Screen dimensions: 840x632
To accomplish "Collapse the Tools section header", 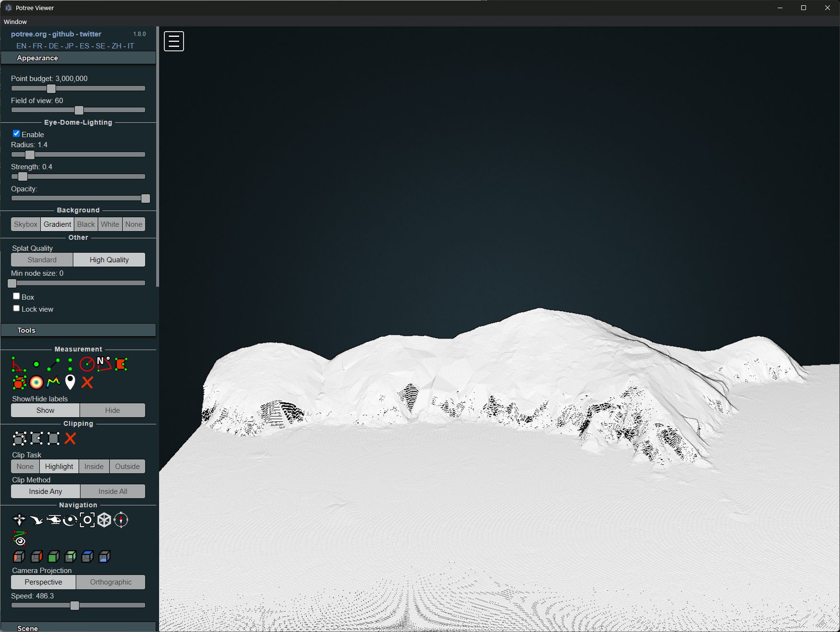I will (x=78, y=330).
